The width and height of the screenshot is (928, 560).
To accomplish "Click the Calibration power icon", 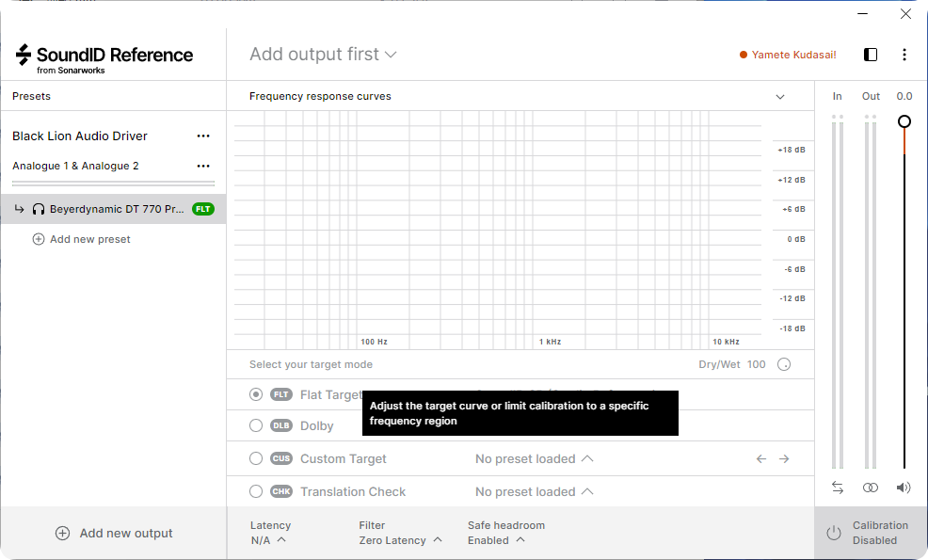I will tap(833, 533).
